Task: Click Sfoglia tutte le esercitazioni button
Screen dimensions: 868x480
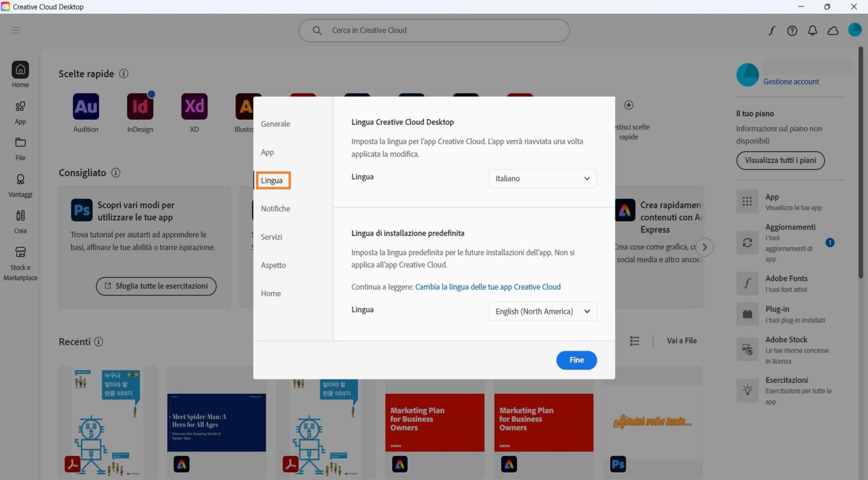Action: pyautogui.click(x=156, y=286)
